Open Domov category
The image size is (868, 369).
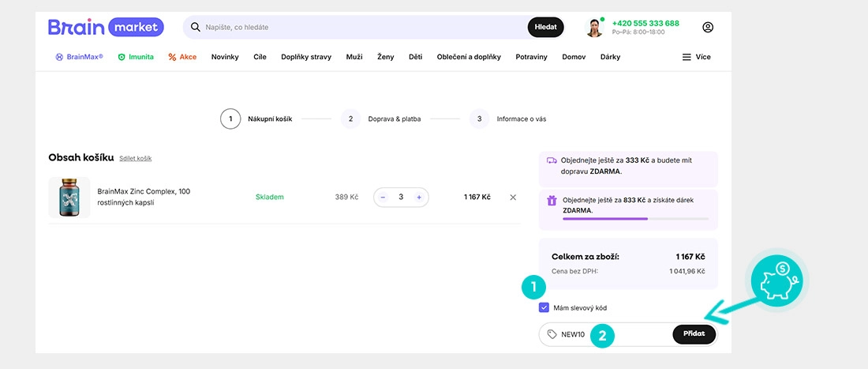click(574, 57)
